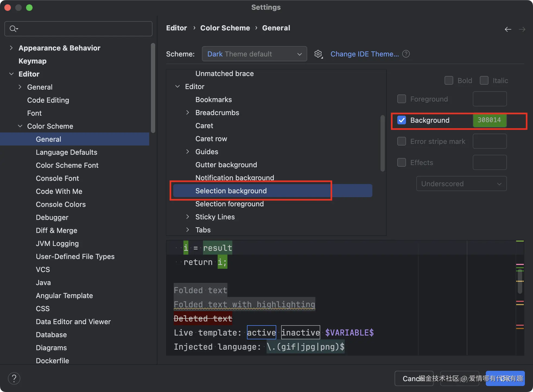Viewport: 533px width, 392px height.
Task: Select Caret row in the attributes list
Action: pyautogui.click(x=211, y=139)
